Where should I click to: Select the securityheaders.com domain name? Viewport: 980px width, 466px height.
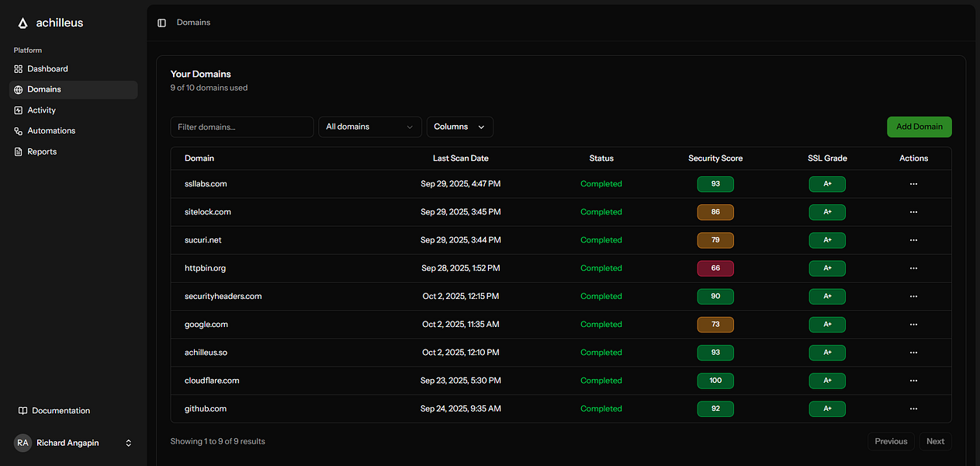223,296
